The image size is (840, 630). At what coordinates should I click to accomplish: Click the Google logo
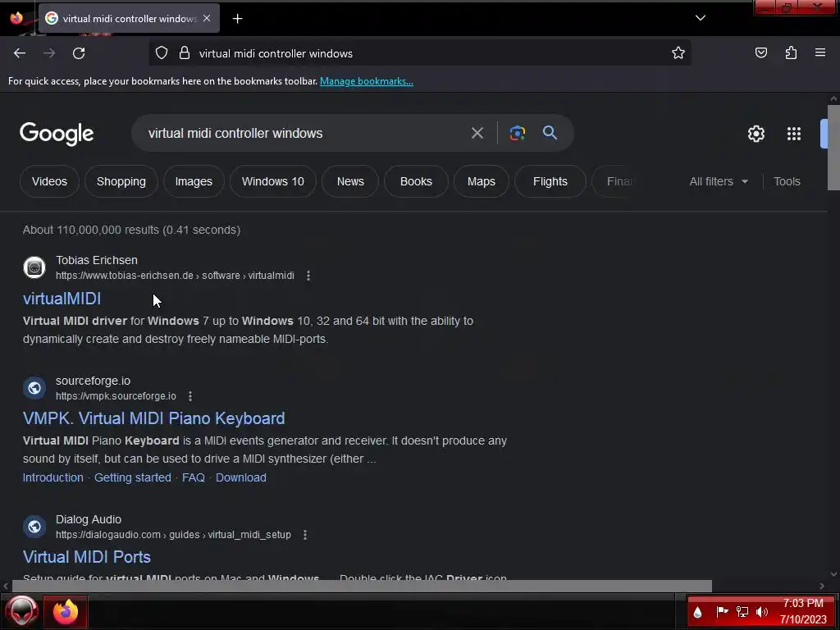point(57,134)
